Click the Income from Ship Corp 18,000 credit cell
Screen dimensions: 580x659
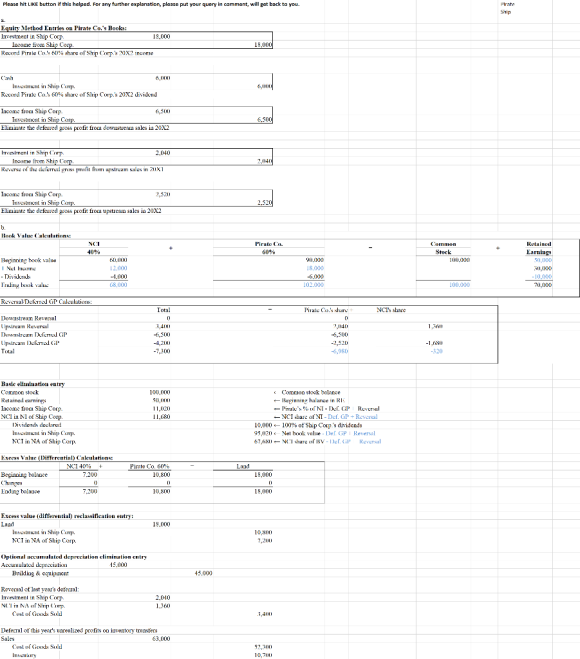264,45
